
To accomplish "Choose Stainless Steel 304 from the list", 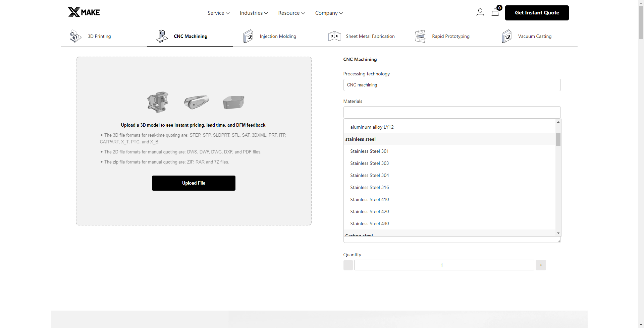I will click(x=369, y=175).
